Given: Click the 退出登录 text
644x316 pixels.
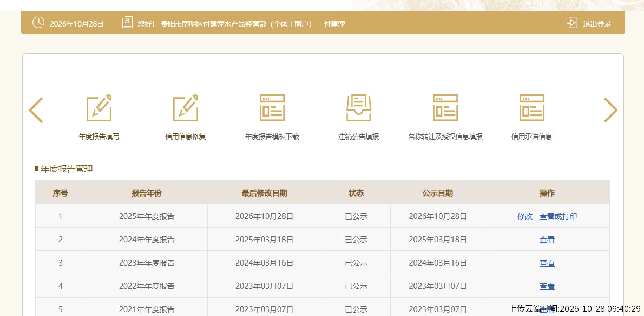Looking at the screenshot, I should click(597, 24).
